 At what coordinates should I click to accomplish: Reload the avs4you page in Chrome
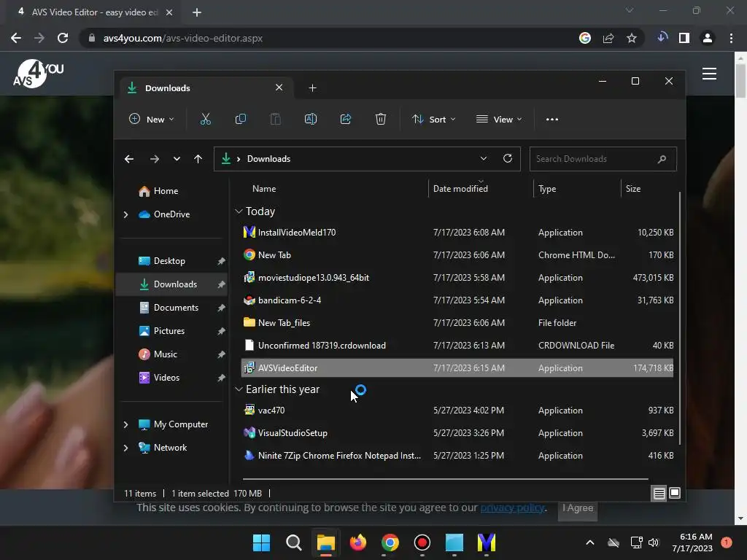point(63,38)
